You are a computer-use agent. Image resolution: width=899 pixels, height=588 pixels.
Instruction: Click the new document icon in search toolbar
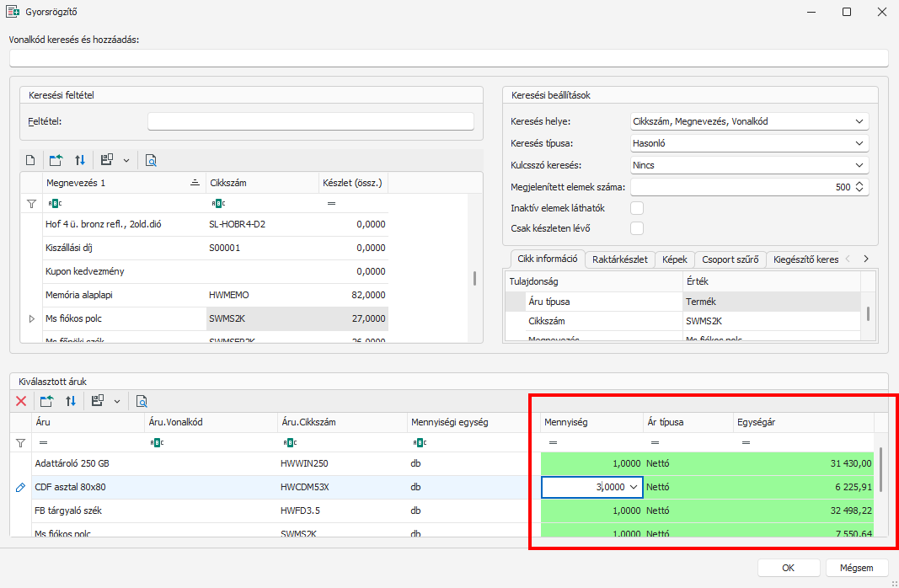click(x=30, y=160)
